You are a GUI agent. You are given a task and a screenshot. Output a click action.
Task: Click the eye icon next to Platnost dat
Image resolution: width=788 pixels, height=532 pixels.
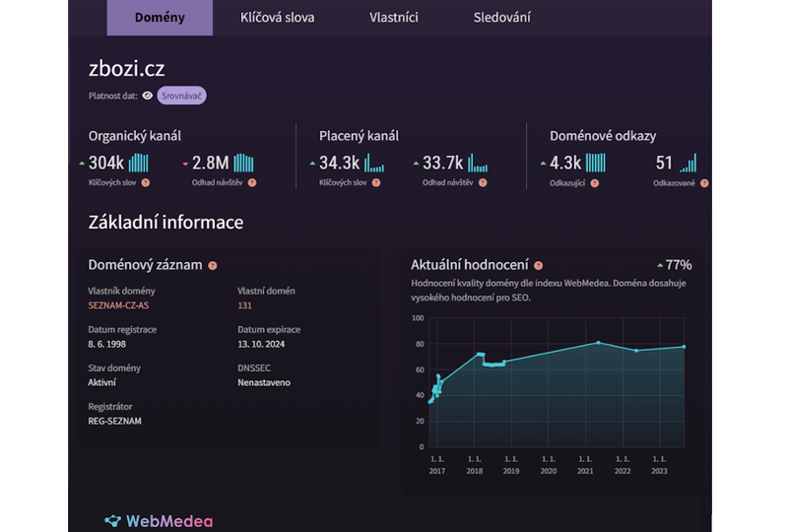[x=147, y=96]
